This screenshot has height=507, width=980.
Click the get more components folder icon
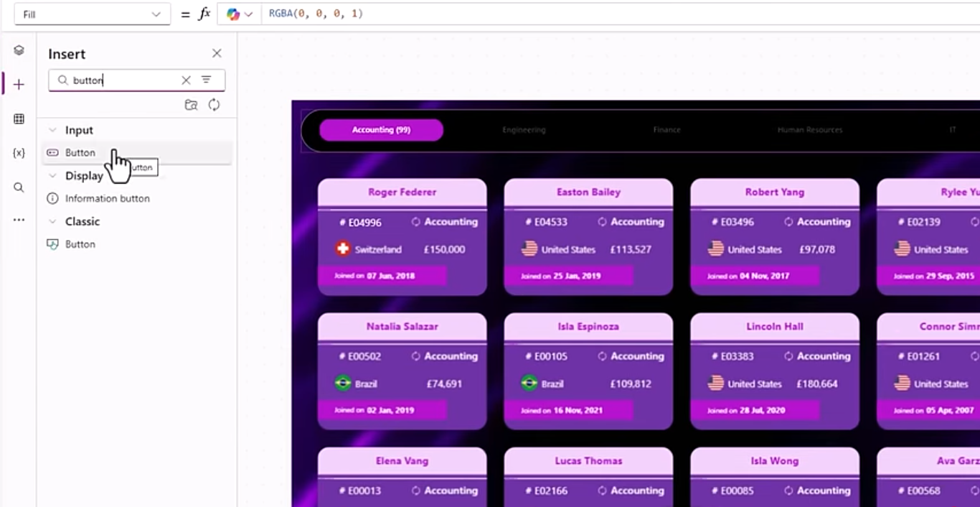[x=191, y=105]
